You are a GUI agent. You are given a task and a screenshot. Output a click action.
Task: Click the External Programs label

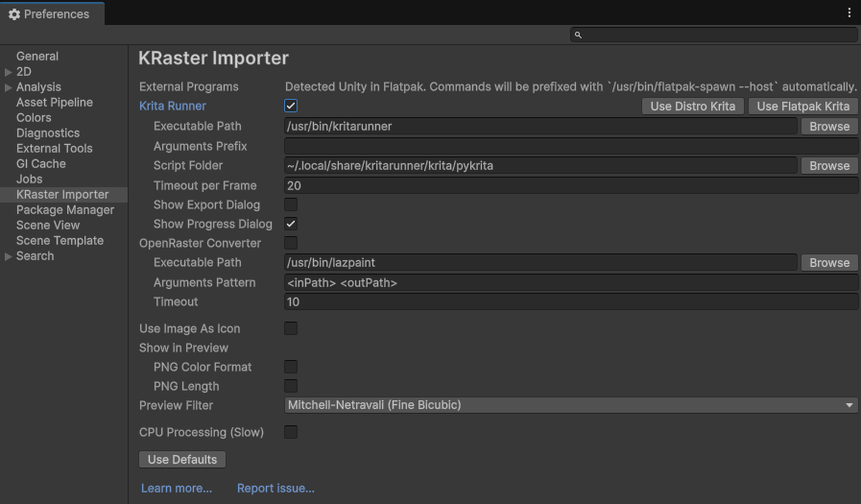[189, 86]
